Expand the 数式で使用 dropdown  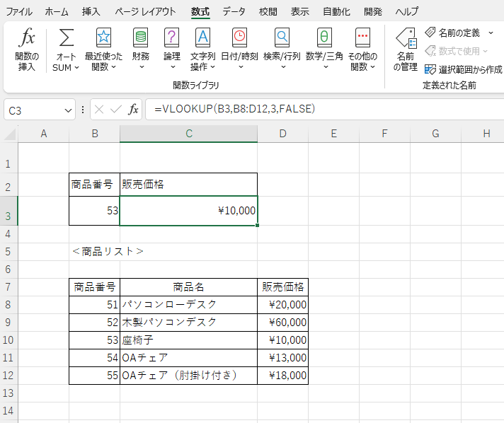coord(486,51)
